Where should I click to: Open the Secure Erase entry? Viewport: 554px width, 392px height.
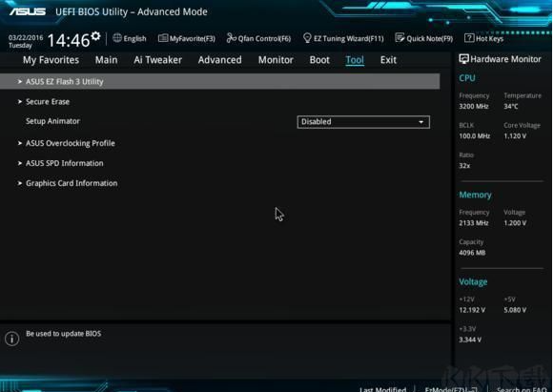(48, 102)
